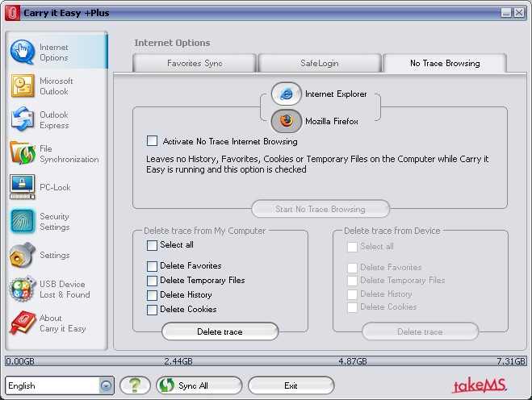Select the File Synchronization sidebar label
Screen dimensions: 532x400
tap(69, 153)
